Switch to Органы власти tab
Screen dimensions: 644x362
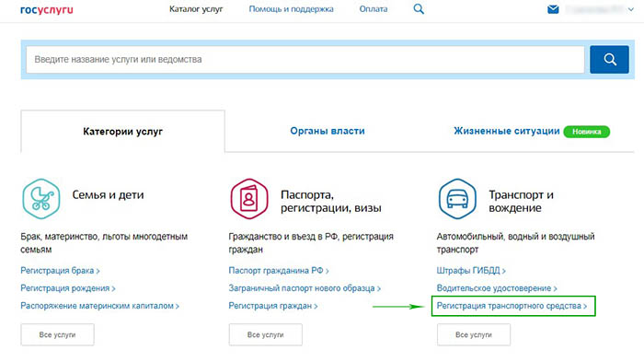(328, 131)
